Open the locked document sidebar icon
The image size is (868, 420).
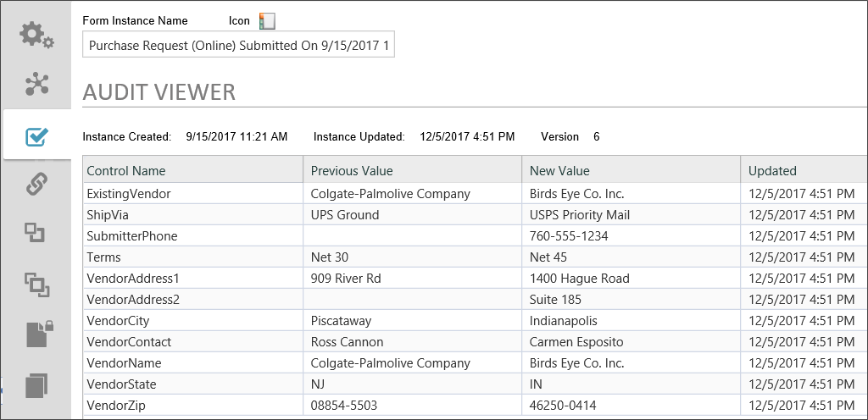(x=39, y=334)
